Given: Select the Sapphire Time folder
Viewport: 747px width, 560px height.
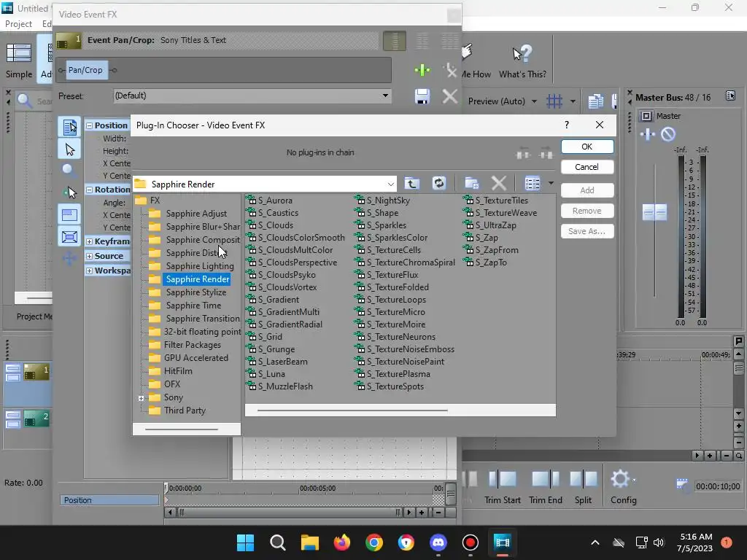Looking at the screenshot, I should (x=193, y=306).
